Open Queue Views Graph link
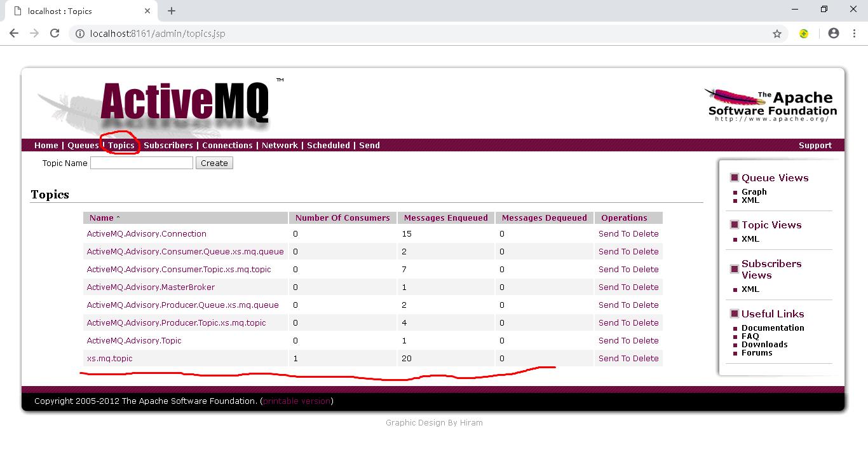The width and height of the screenshot is (868, 463). coord(754,191)
